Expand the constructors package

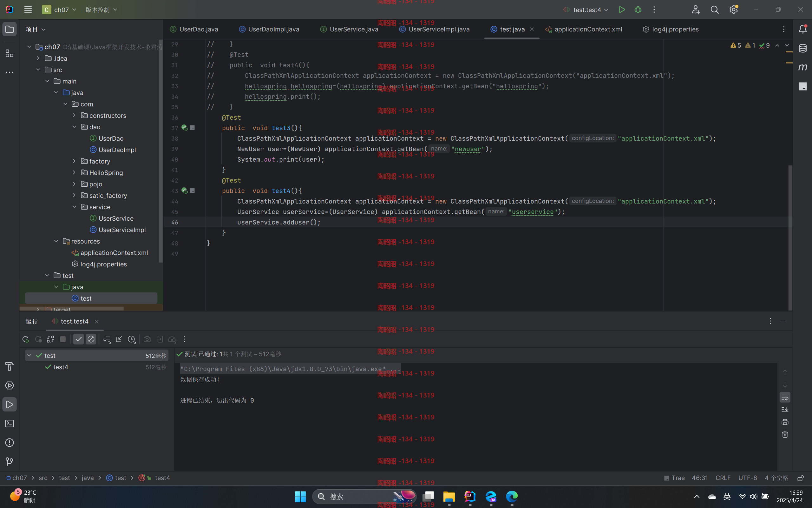tap(74, 115)
